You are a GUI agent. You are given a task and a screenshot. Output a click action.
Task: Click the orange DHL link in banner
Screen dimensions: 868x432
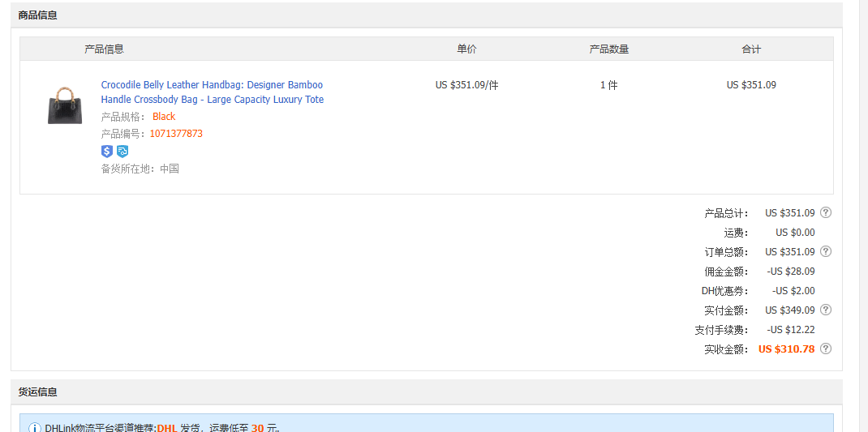tap(167, 428)
